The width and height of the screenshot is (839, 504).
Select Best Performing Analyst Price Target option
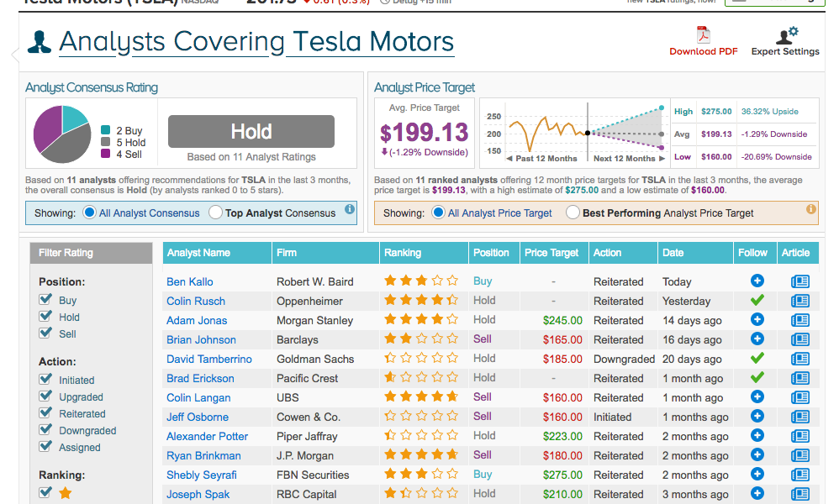coord(573,213)
